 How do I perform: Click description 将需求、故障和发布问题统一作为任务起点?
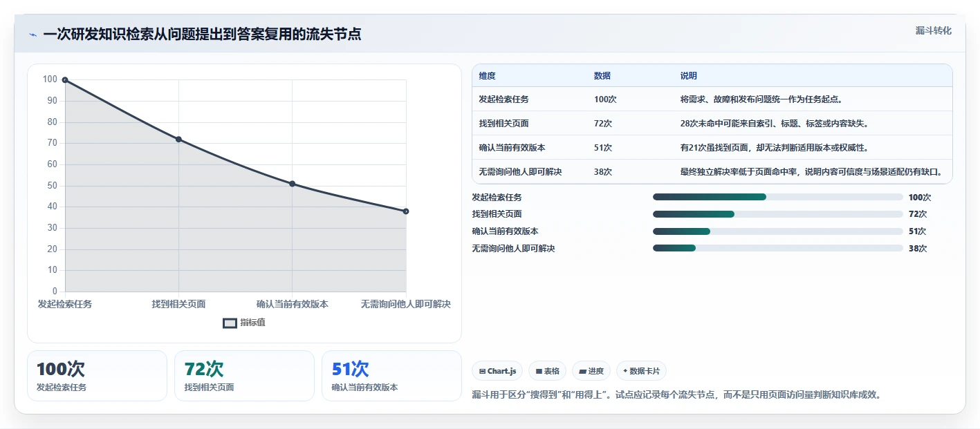tap(761, 99)
